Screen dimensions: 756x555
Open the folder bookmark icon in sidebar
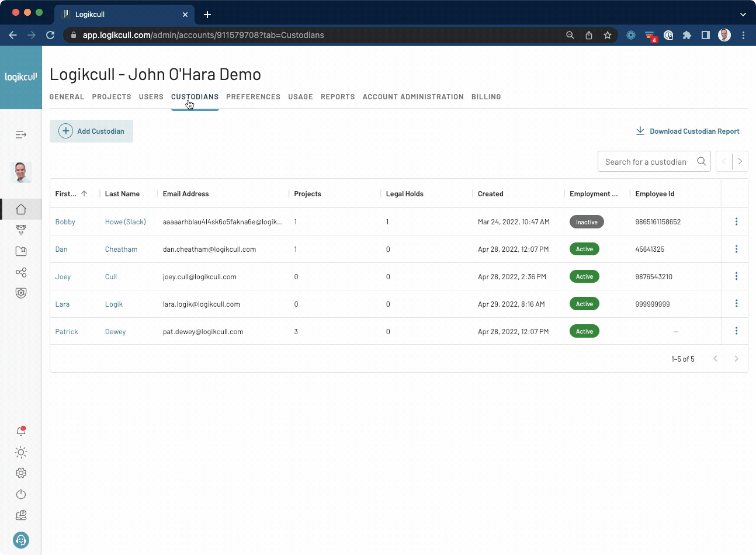(21, 251)
